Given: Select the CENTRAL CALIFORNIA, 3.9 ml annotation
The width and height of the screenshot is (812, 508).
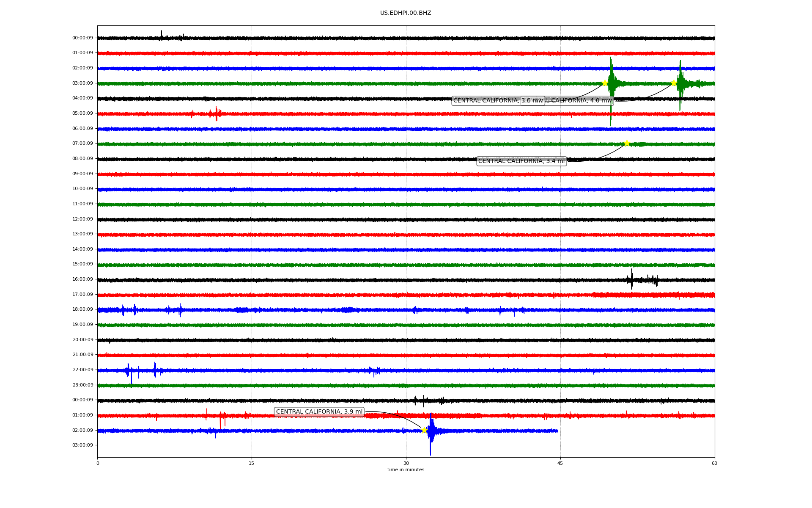Looking at the screenshot, I should (x=319, y=412).
